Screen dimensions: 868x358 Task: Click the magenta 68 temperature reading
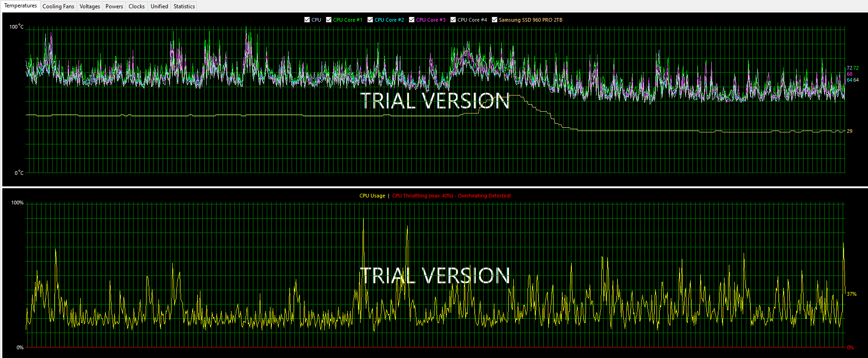[x=850, y=74]
